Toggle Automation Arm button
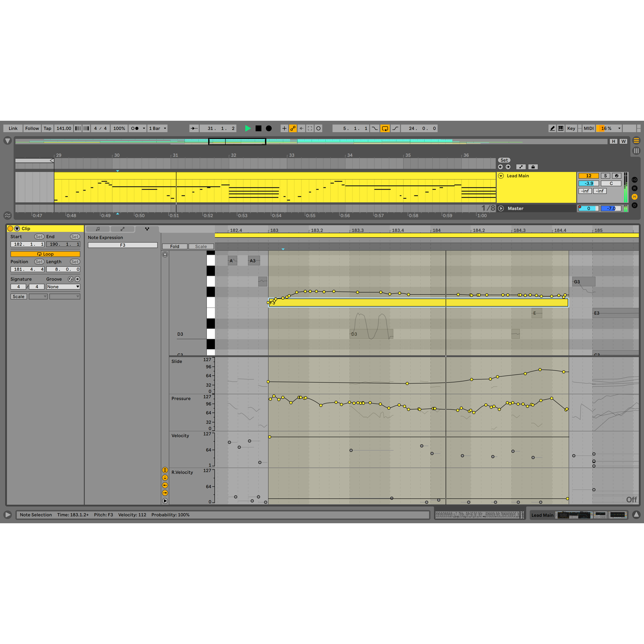Viewport: 644px width, 644px height. pyautogui.click(x=293, y=128)
